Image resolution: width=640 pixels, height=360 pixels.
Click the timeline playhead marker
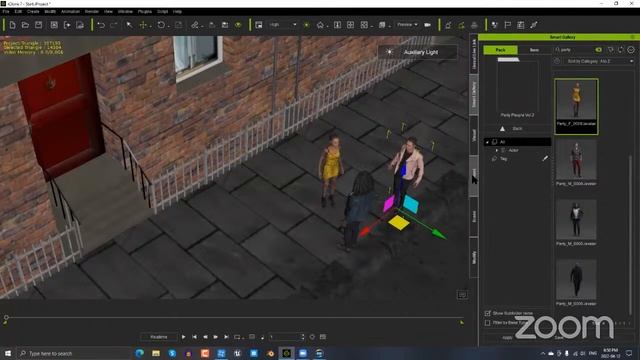[6, 318]
